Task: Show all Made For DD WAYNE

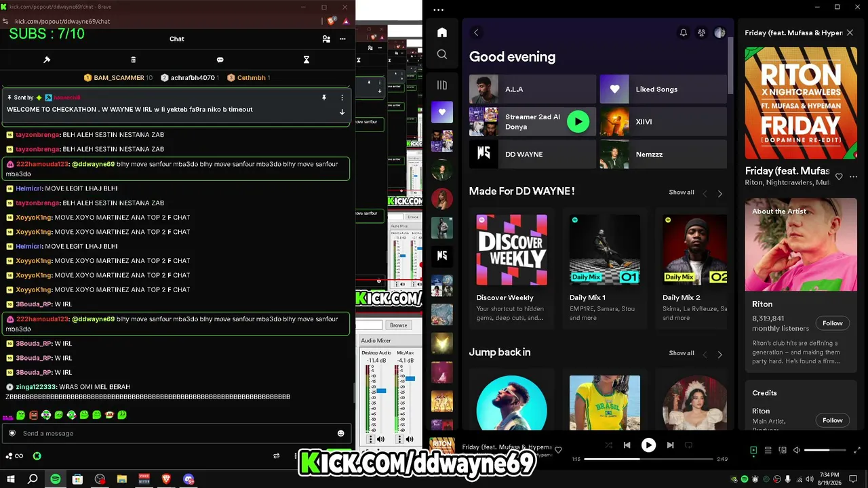Action: [x=682, y=192]
